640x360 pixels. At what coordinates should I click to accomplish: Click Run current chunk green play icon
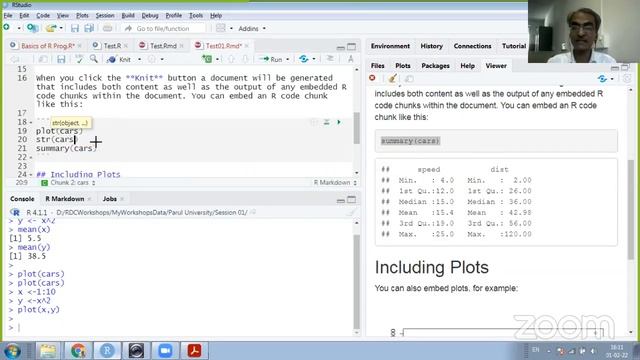coord(339,122)
